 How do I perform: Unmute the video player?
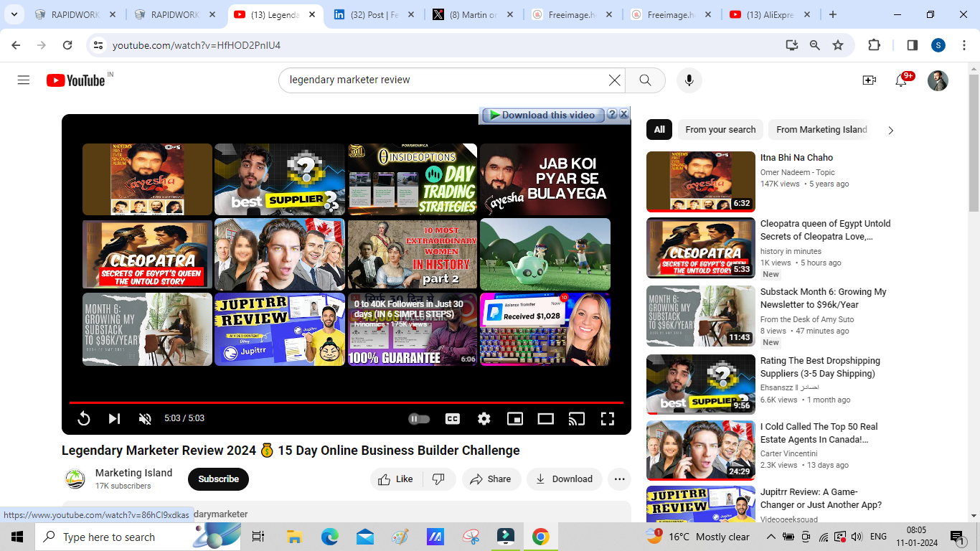pos(145,419)
